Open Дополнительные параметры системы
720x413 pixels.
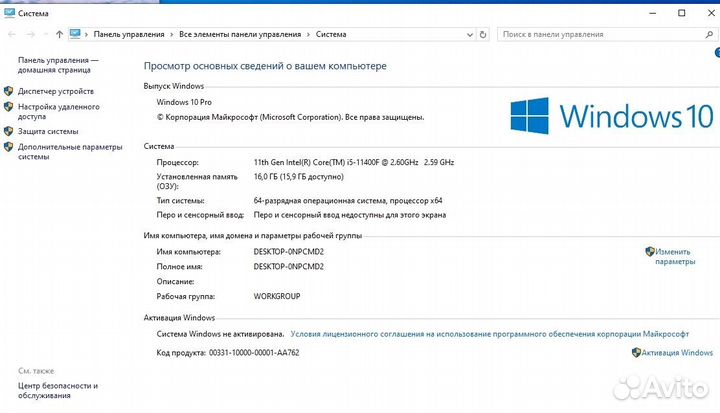click(x=70, y=151)
